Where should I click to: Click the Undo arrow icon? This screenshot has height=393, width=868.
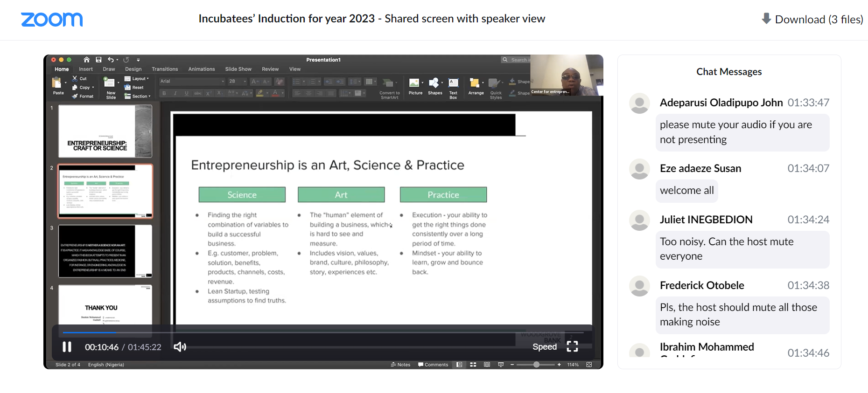(111, 60)
